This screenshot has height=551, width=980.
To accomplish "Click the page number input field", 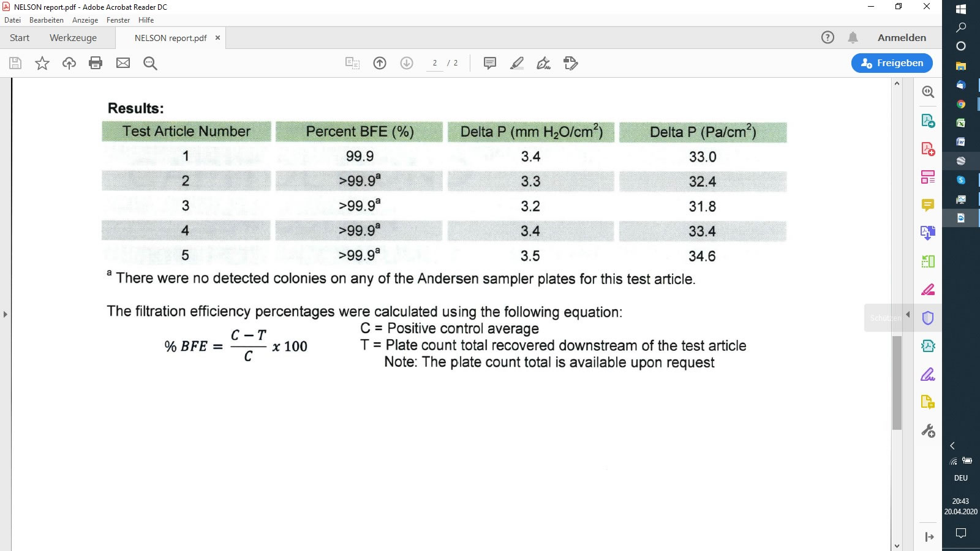I will coord(435,63).
